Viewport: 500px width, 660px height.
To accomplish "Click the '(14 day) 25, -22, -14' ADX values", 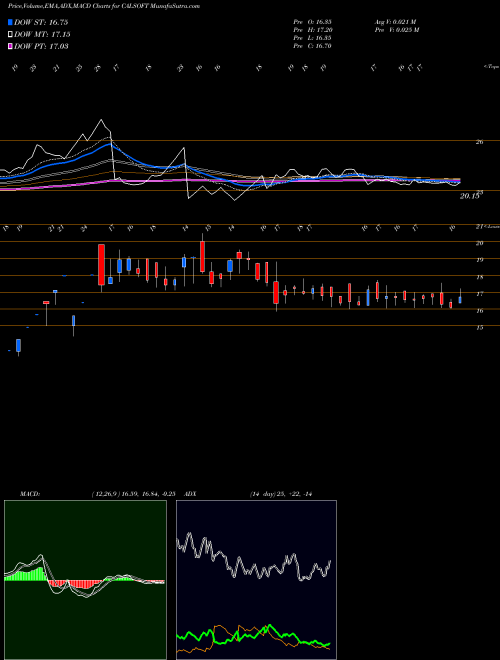I will pyautogui.click(x=281, y=494).
